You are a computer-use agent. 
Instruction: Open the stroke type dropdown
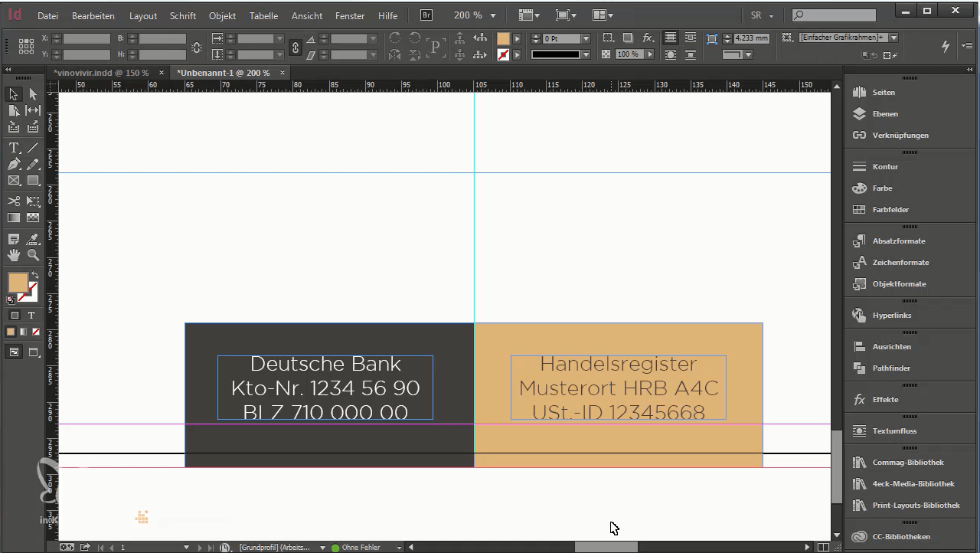(x=586, y=54)
